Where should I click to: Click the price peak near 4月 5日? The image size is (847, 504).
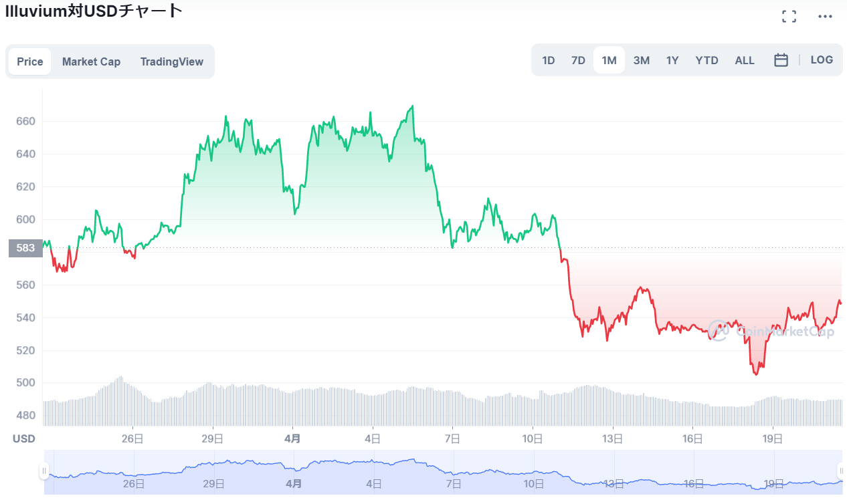pos(412,106)
